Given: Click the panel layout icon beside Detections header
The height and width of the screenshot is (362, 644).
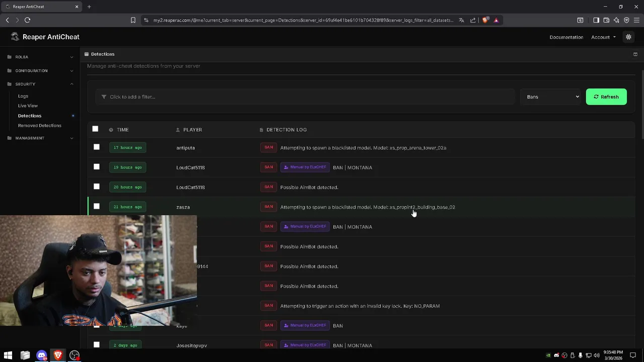Looking at the screenshot, I should 635,54.
